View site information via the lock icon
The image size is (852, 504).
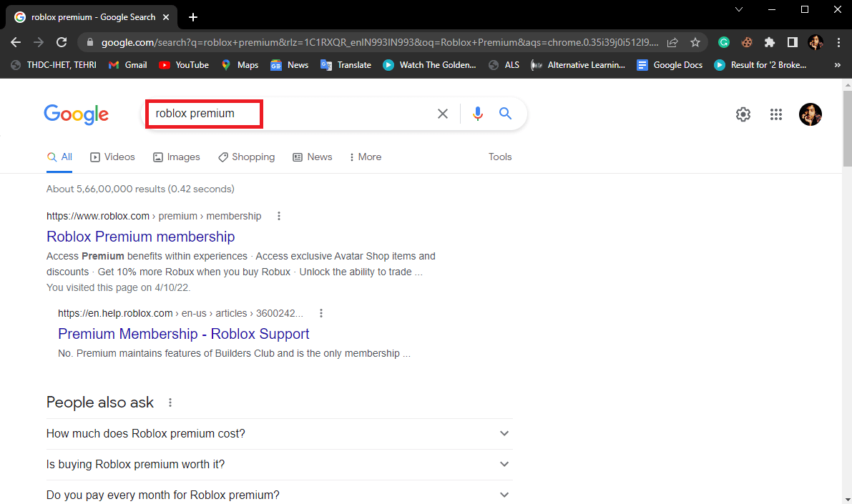click(90, 42)
